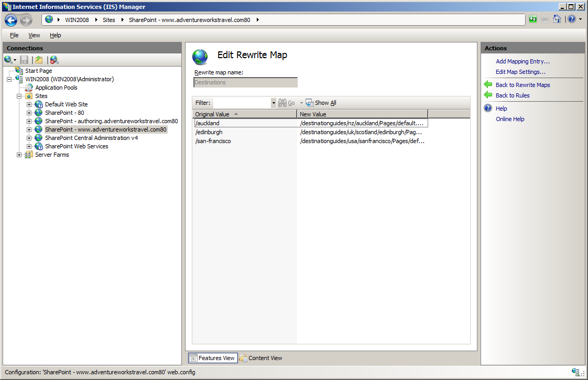Expand the Default Web Site node
Screen dimensions: 588x380
coord(29,104)
